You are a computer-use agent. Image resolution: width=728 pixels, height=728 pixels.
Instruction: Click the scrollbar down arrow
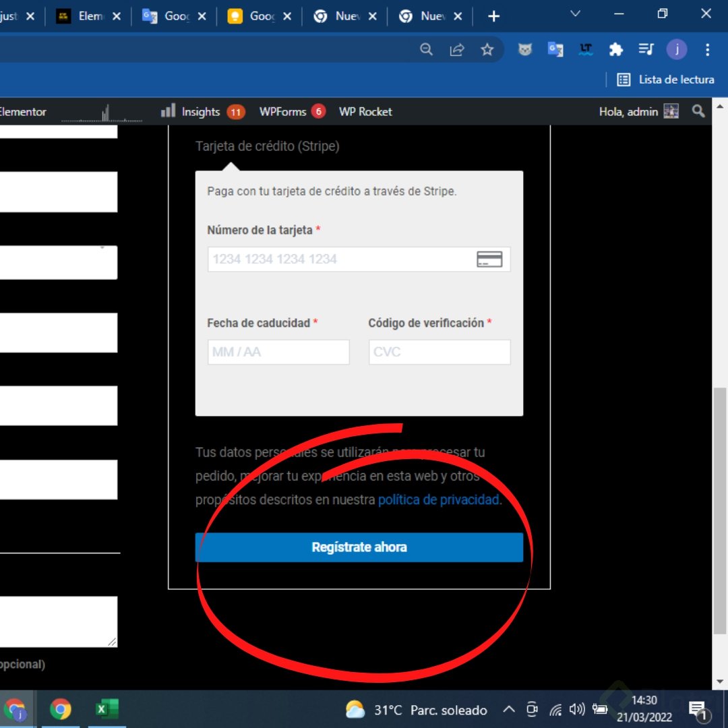(720, 681)
